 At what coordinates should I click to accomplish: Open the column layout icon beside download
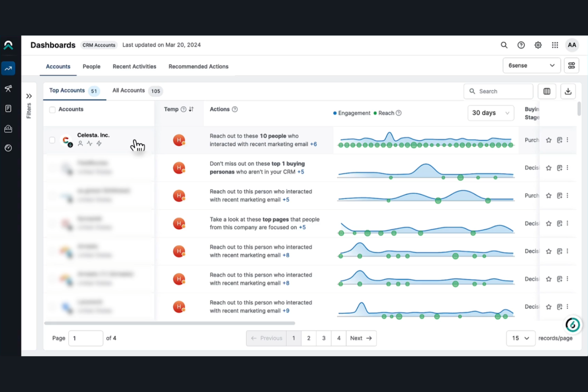point(547,91)
